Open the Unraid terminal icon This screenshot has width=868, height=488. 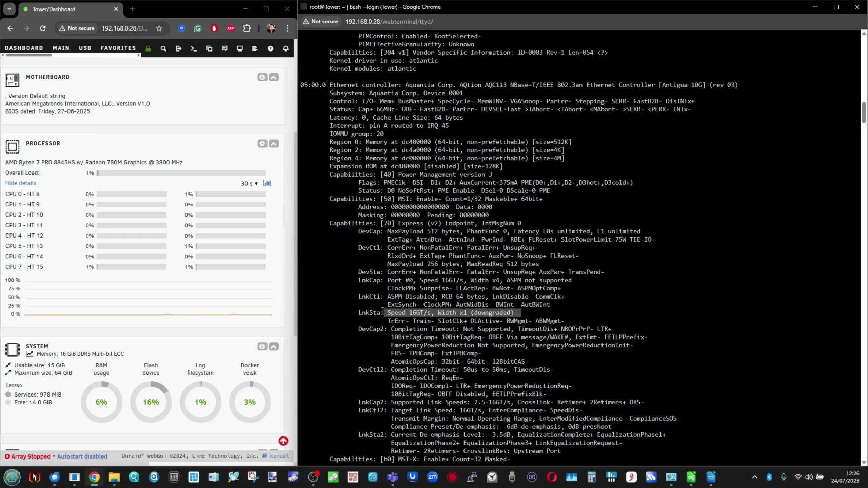(x=194, y=48)
